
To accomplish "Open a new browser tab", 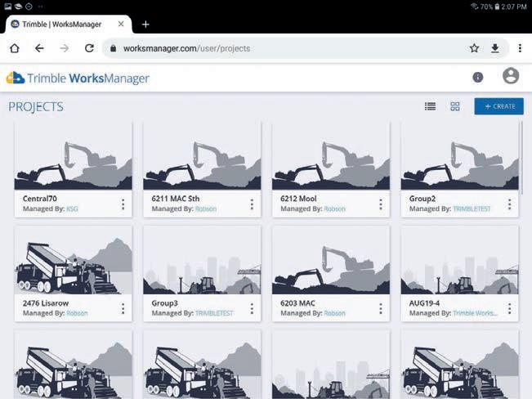I will [x=145, y=25].
